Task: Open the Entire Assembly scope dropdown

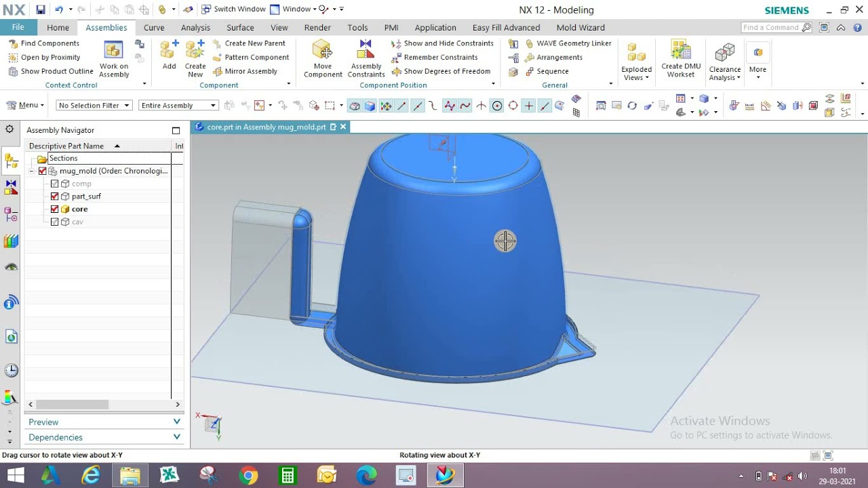Action: click(178, 106)
